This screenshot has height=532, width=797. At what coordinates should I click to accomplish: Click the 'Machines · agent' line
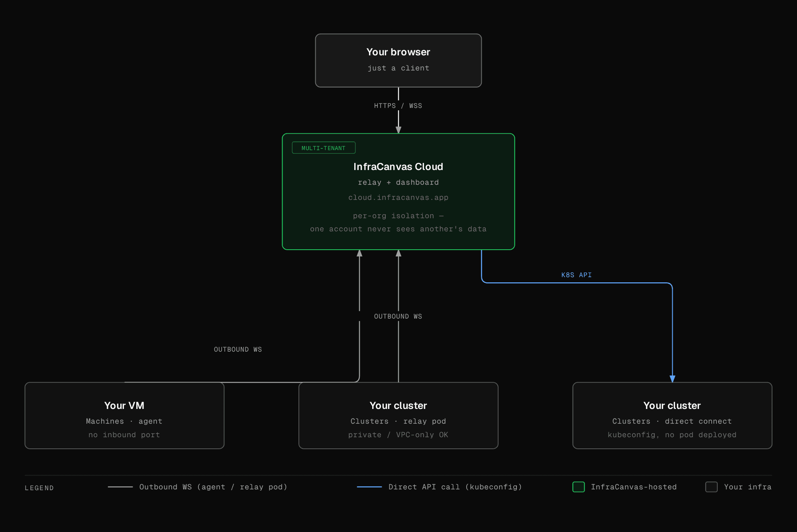pyautogui.click(x=124, y=421)
